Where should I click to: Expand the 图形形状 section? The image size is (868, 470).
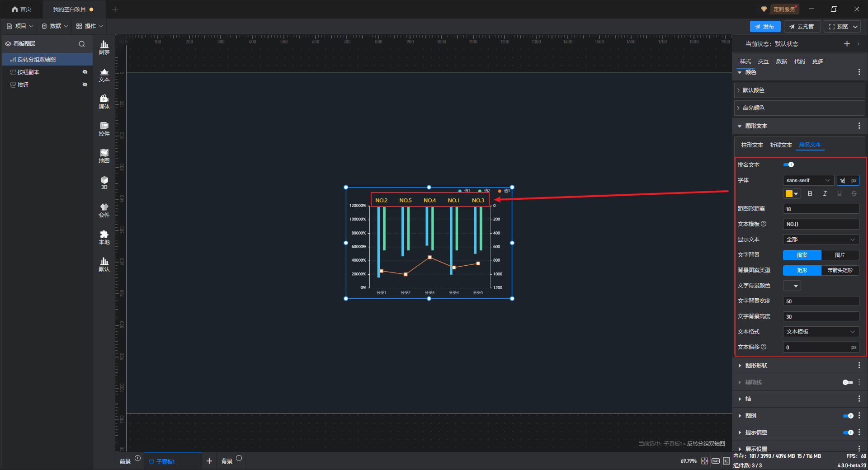pos(756,366)
